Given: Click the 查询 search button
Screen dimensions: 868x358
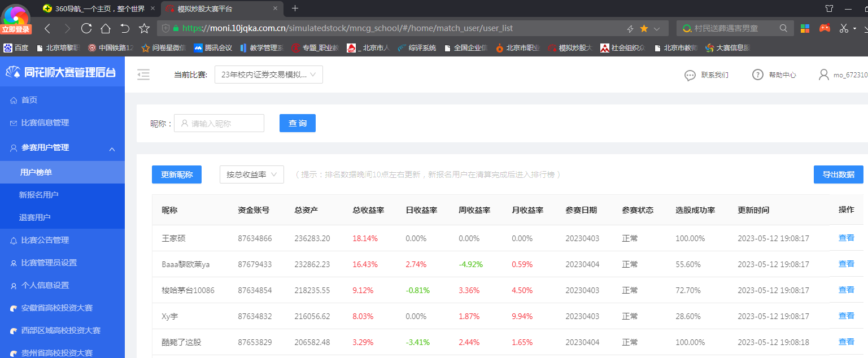Looking at the screenshot, I should click(297, 123).
